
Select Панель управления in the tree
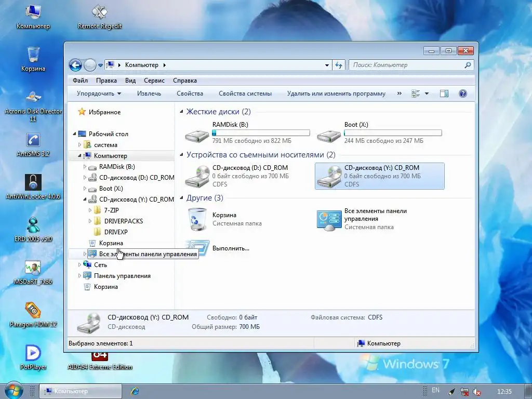click(122, 276)
